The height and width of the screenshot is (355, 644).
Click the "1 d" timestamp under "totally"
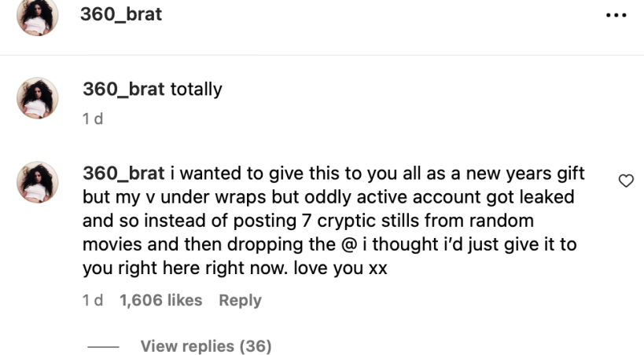pyautogui.click(x=92, y=119)
